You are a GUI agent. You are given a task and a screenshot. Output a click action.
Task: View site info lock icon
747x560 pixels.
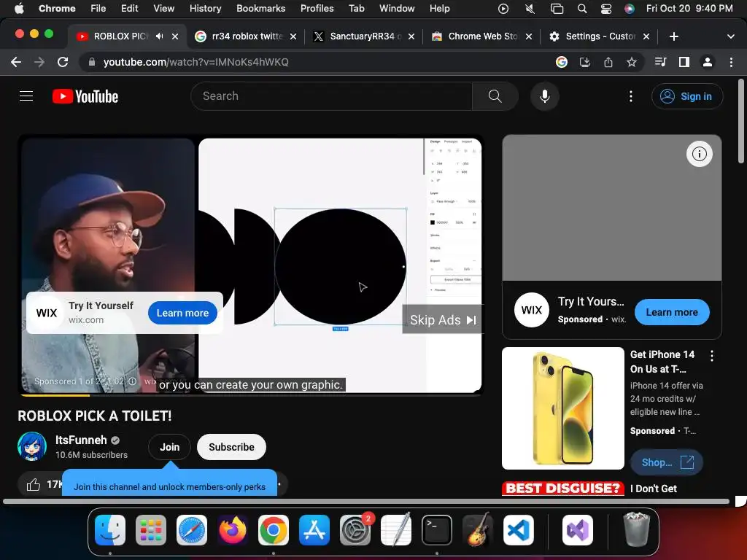coord(92,62)
